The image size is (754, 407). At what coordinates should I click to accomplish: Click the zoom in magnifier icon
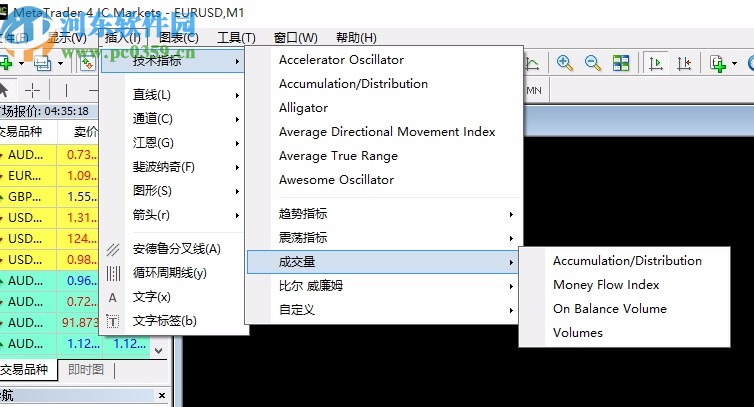[x=565, y=63]
